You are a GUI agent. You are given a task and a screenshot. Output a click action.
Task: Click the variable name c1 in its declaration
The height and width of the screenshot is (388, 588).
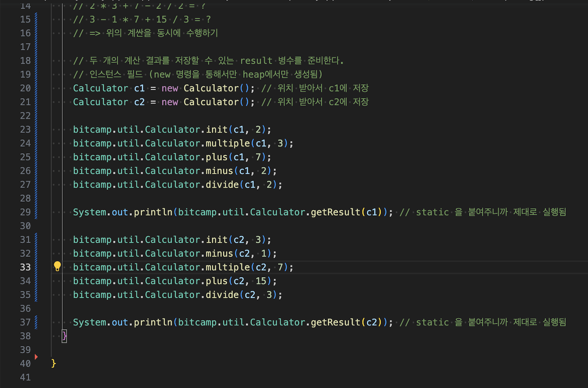(139, 88)
